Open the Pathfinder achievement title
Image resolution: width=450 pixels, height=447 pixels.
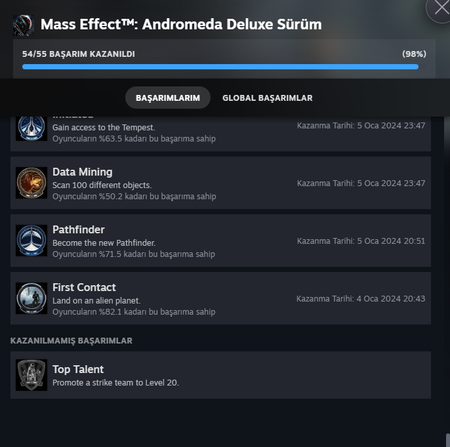coord(78,230)
